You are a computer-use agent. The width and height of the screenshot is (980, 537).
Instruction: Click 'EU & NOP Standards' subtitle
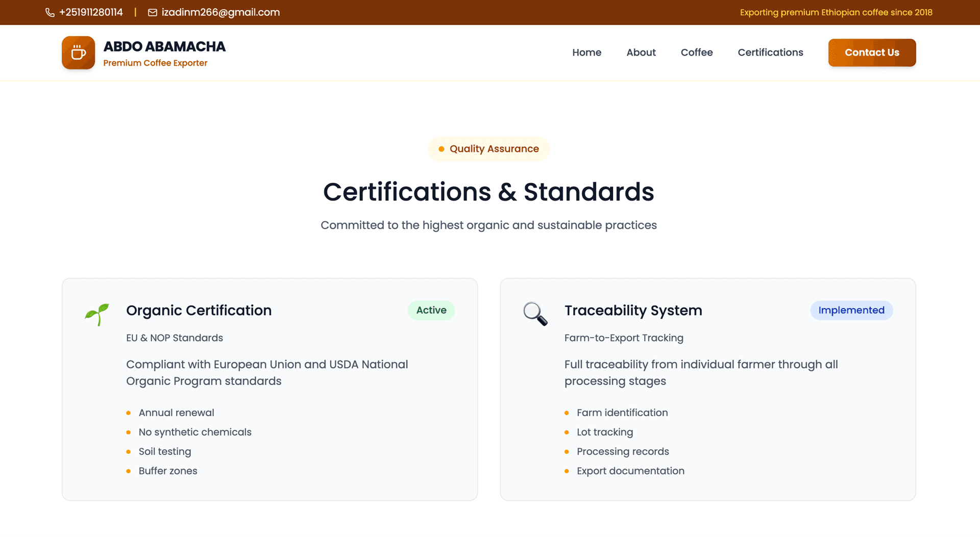coord(175,338)
